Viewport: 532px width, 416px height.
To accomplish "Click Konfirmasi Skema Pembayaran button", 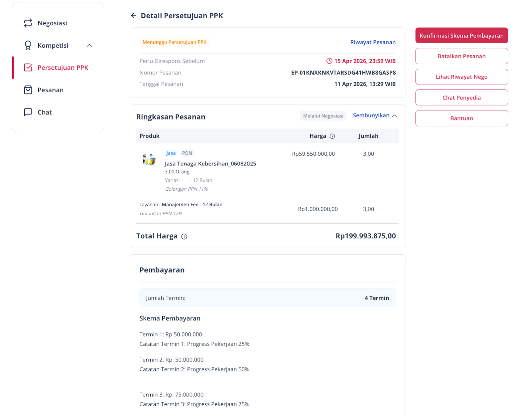I will click(462, 36).
